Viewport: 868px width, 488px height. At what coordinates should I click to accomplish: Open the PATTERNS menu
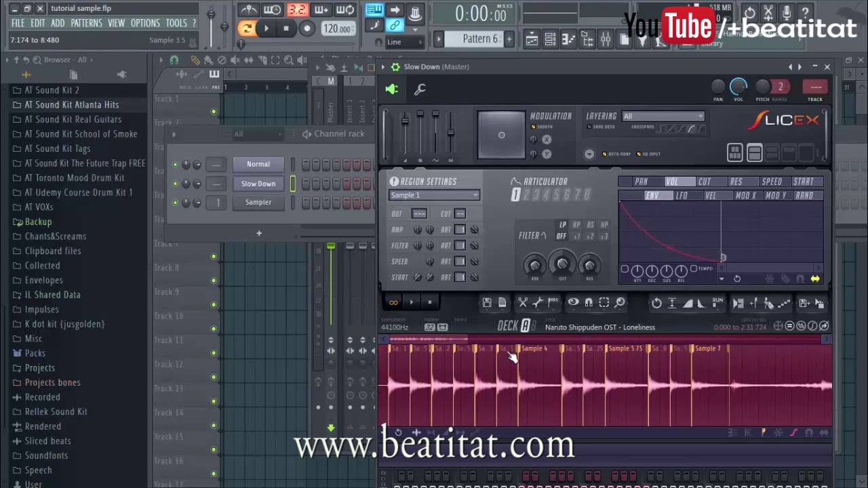pos(86,23)
